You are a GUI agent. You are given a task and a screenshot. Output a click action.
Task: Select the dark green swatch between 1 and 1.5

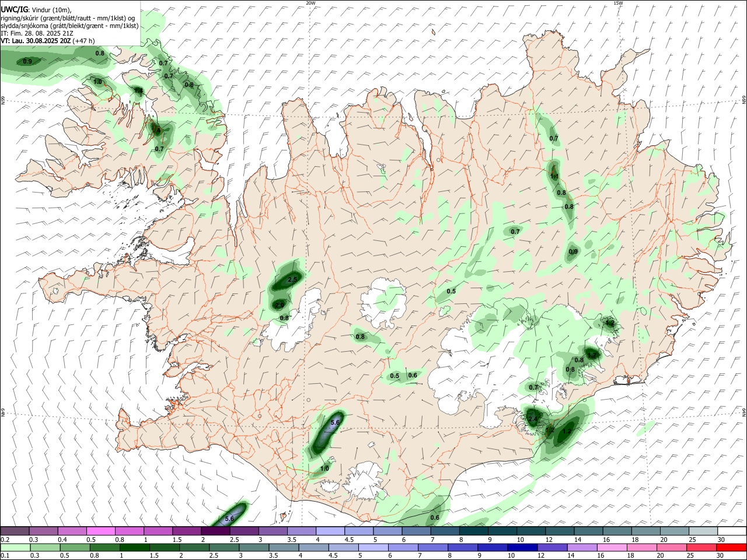click(x=134, y=547)
